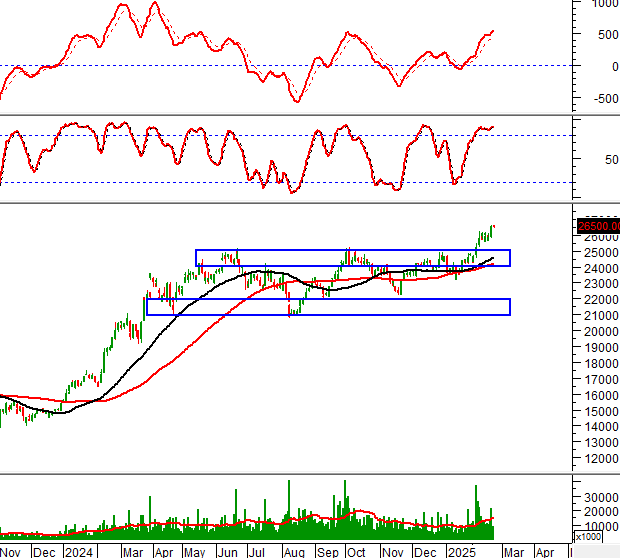Click the 19000 price axis label
The image size is (620, 558).
pos(601,348)
